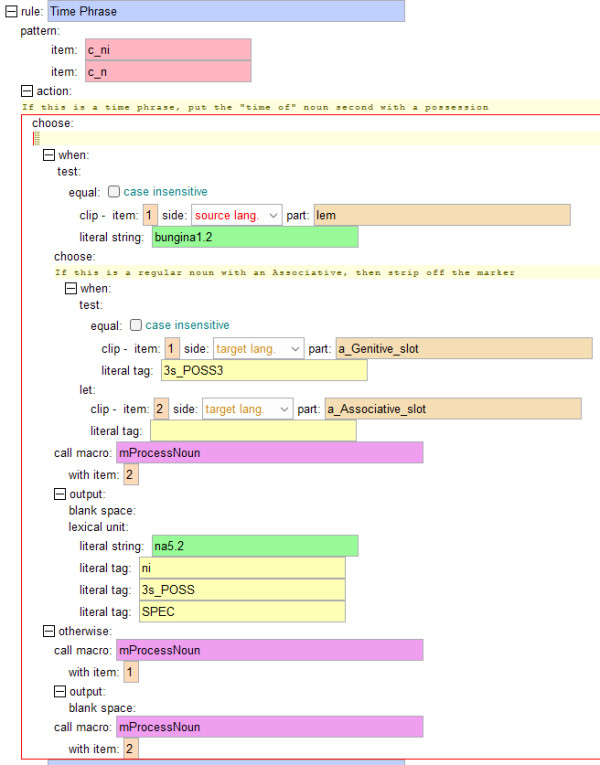Click the comment about stripping the Associative marker

[285, 272]
